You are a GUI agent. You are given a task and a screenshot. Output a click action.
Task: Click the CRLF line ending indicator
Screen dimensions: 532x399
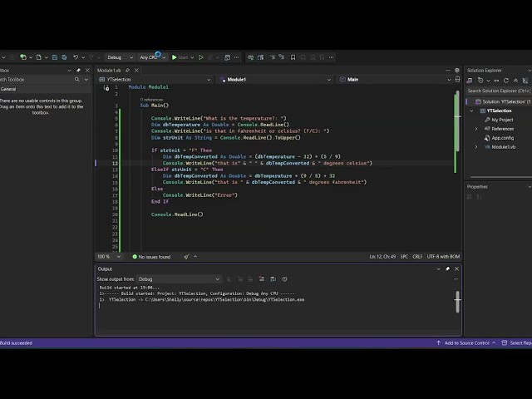pos(417,257)
